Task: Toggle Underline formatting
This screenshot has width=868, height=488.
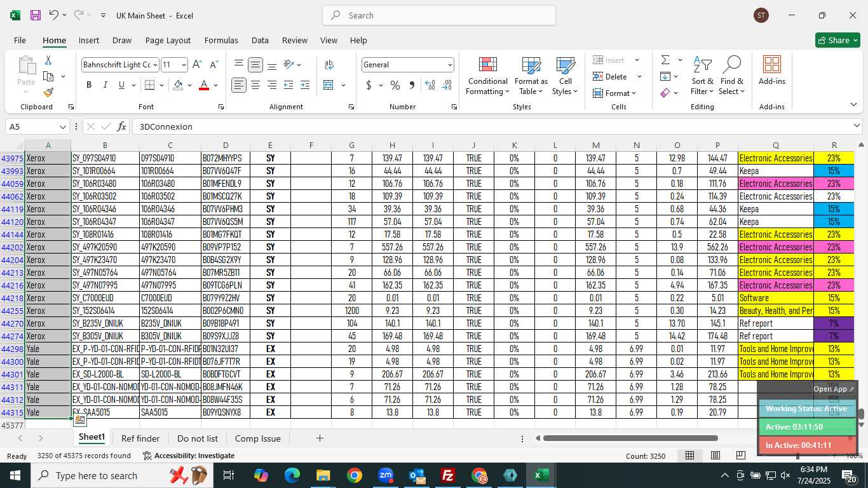Action: [x=122, y=85]
